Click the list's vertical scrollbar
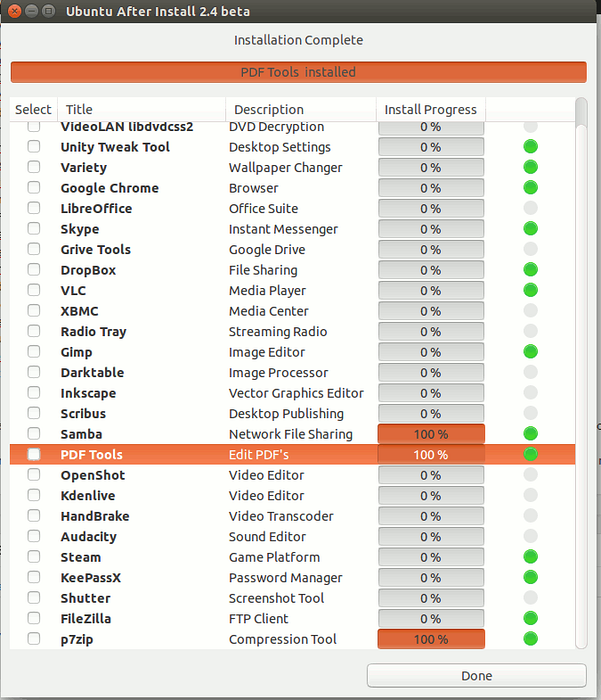 (x=581, y=380)
